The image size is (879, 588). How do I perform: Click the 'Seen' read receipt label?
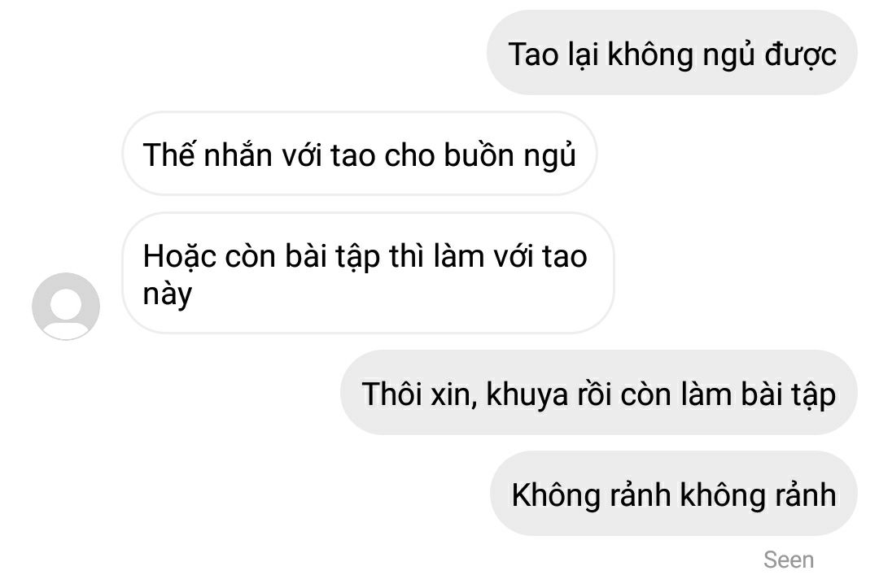tap(789, 560)
